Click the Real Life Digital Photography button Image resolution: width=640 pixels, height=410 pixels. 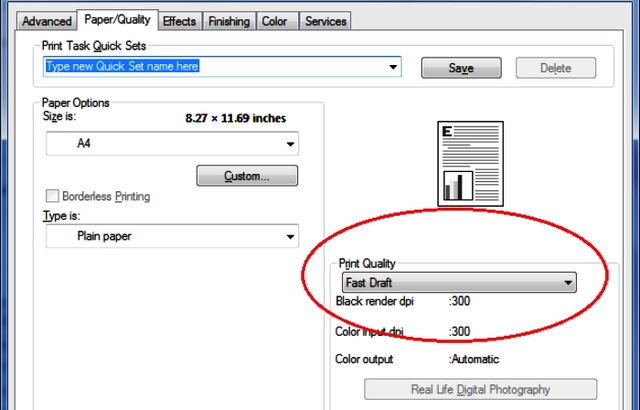(480, 390)
